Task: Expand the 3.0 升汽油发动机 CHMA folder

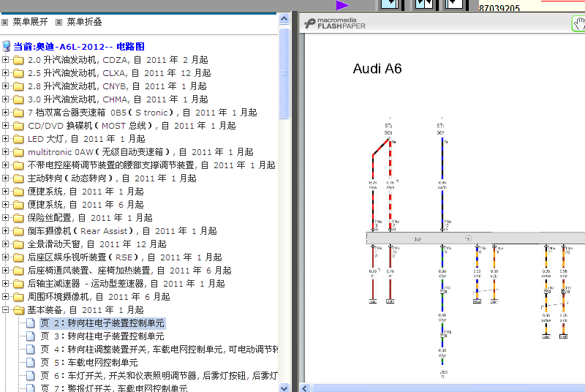Action: click(x=5, y=99)
